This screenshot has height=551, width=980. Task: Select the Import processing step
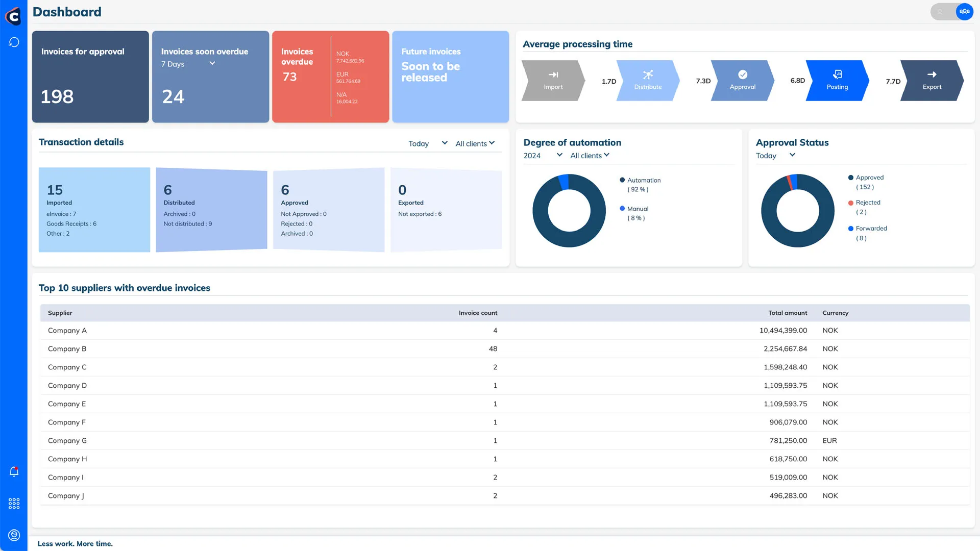(553, 81)
